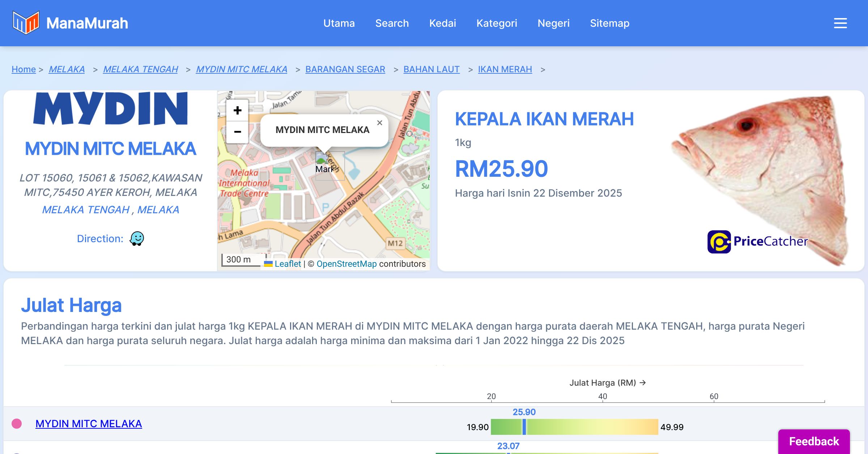Open the hamburger menu
868x454 pixels.
pyautogui.click(x=840, y=23)
